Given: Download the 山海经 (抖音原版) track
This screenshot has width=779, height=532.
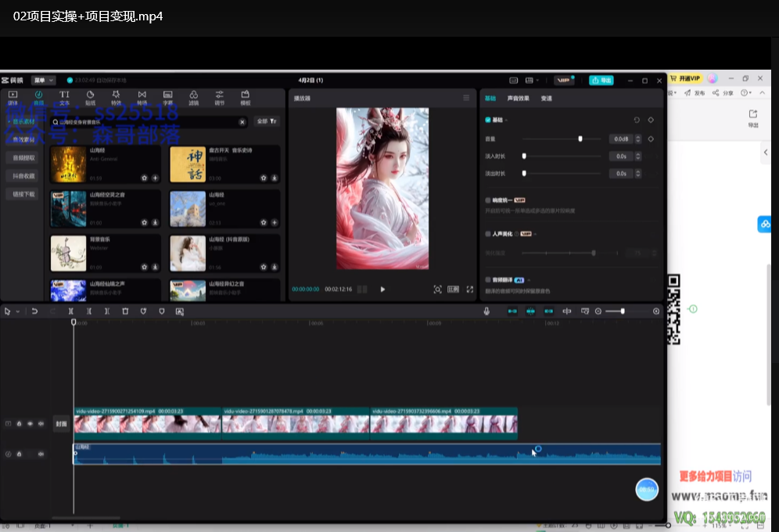Looking at the screenshot, I should click(x=275, y=267).
